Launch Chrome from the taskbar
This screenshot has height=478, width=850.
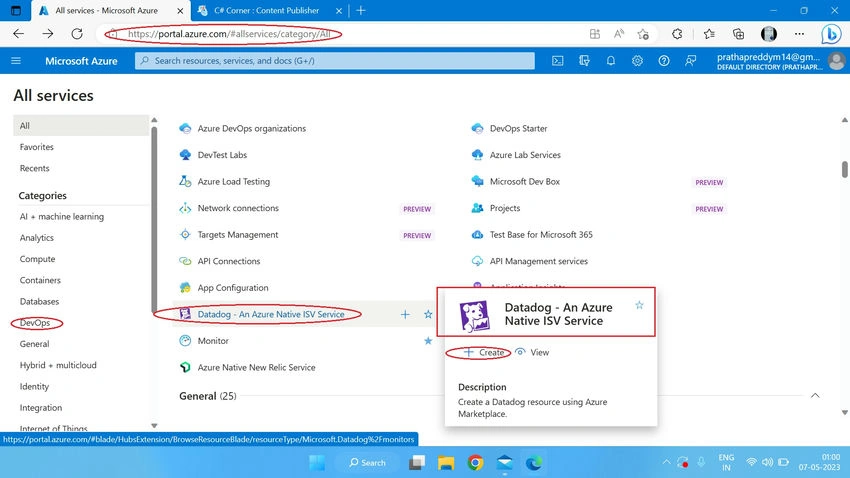coord(475,462)
